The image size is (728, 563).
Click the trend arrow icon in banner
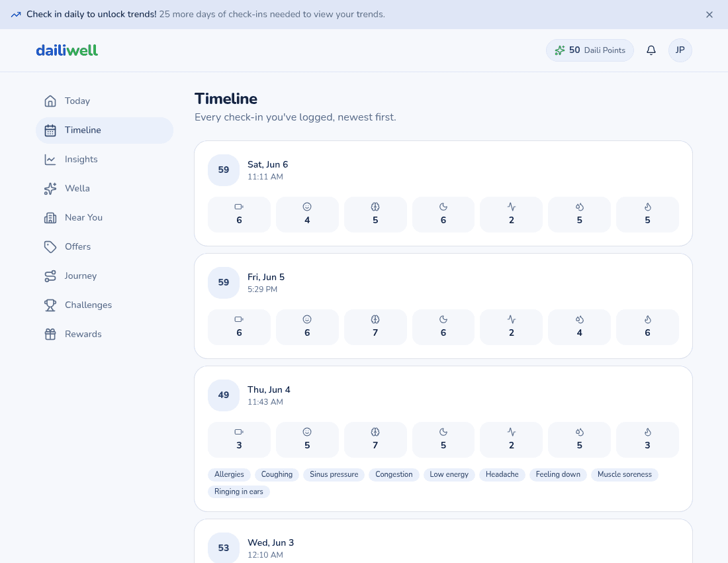[x=16, y=15]
